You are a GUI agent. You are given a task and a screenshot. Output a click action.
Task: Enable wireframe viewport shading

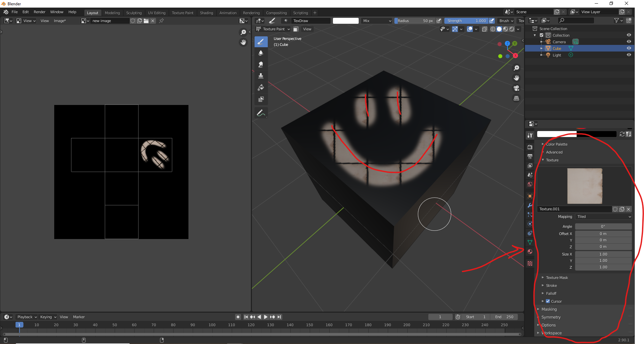coord(493,29)
